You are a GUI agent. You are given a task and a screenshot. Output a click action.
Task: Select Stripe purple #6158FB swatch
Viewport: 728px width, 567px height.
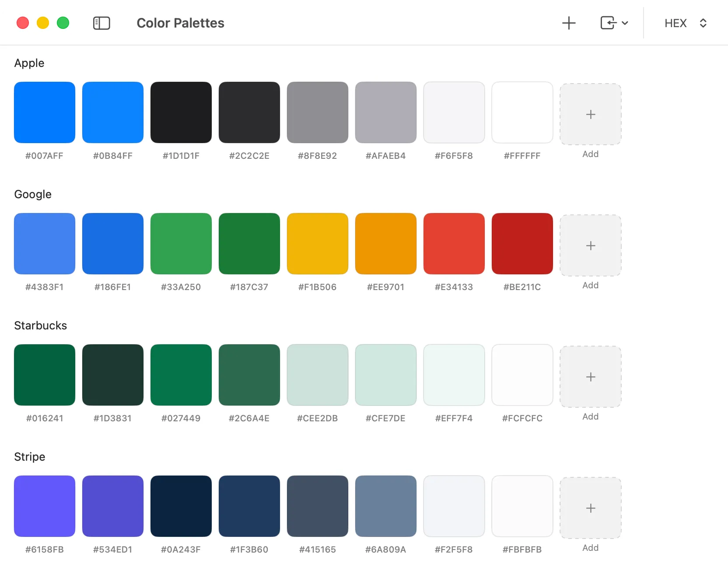point(45,506)
